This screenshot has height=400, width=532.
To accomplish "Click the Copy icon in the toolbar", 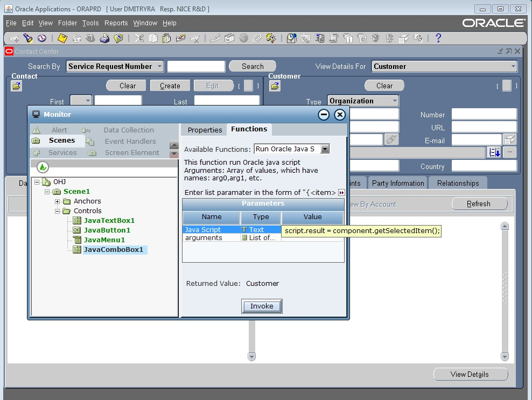I will 153,38.
